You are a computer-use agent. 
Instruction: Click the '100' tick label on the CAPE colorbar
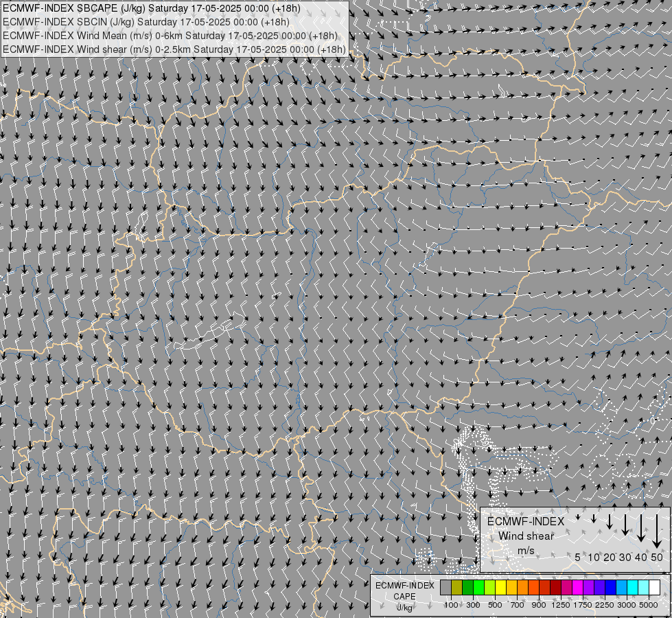(451, 605)
